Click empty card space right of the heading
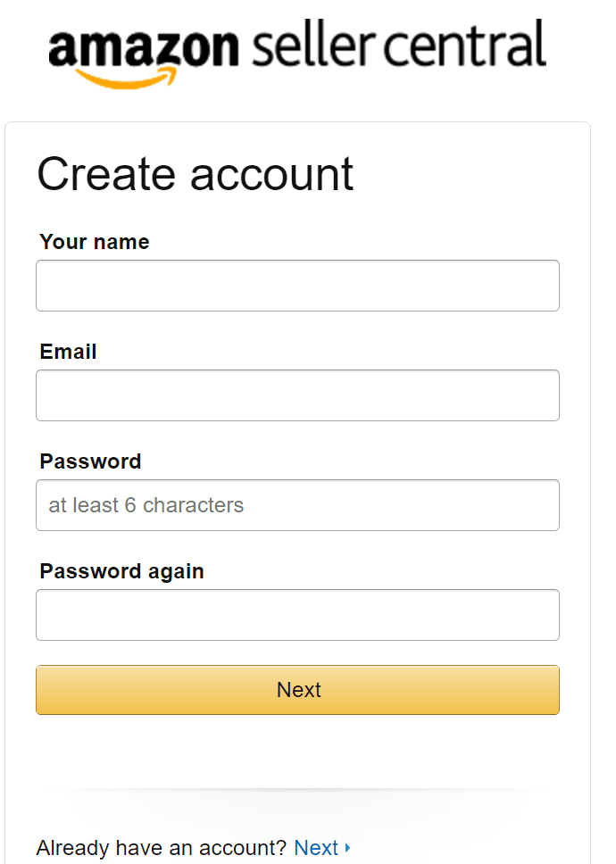616x864 pixels. [x=473, y=174]
